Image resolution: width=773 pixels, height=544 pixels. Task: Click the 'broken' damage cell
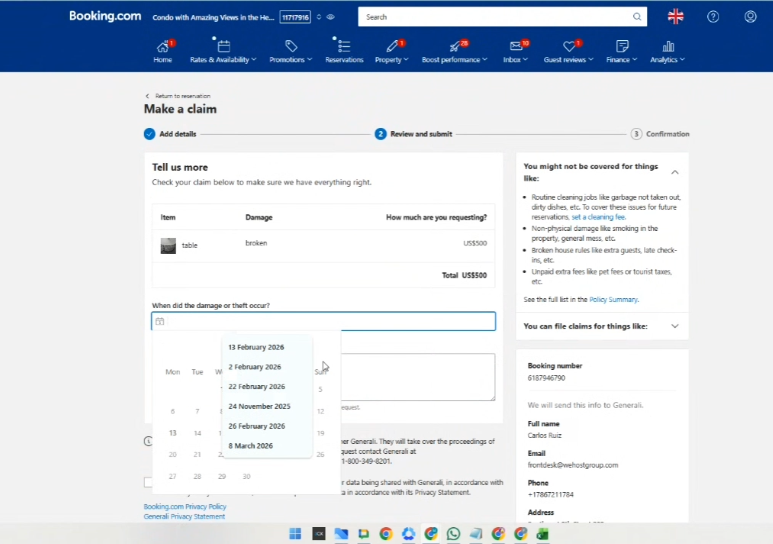(x=256, y=243)
